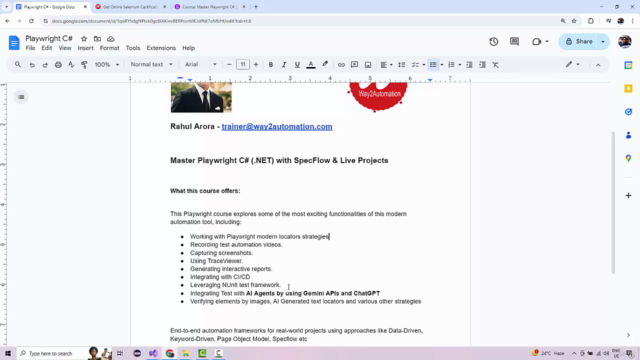Screen dimensions: 640x360
Task: Add a comment from toolbar
Action: tap(354, 64)
